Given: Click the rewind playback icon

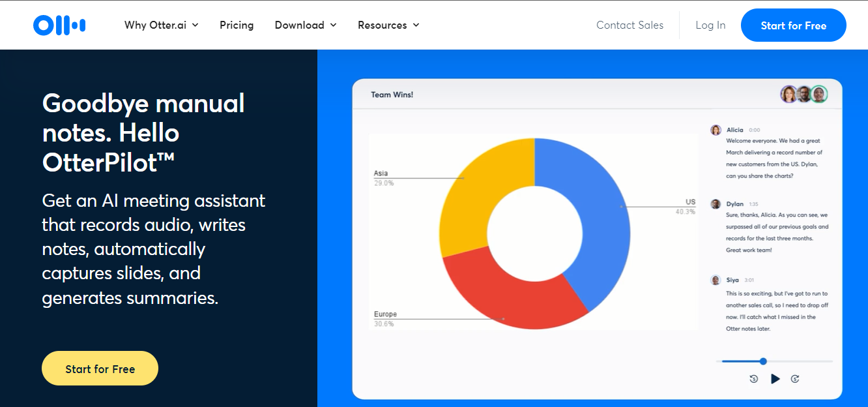Looking at the screenshot, I should pos(754,379).
